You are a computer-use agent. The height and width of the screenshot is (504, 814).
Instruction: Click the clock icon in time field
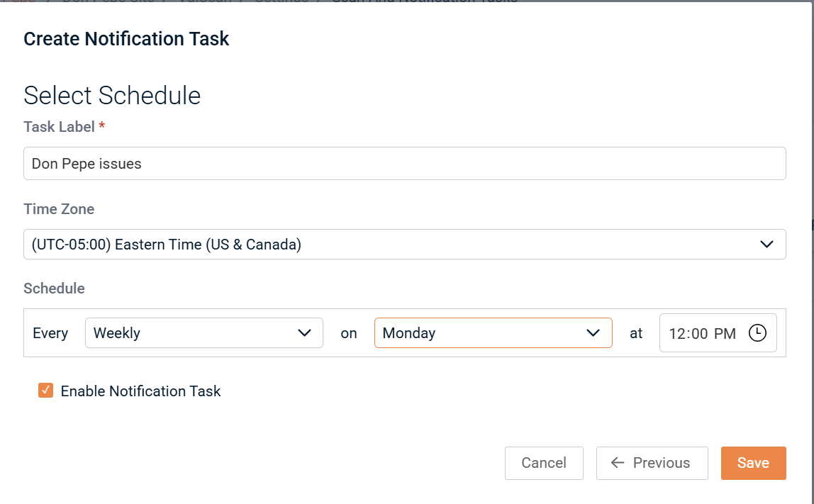pyautogui.click(x=757, y=333)
